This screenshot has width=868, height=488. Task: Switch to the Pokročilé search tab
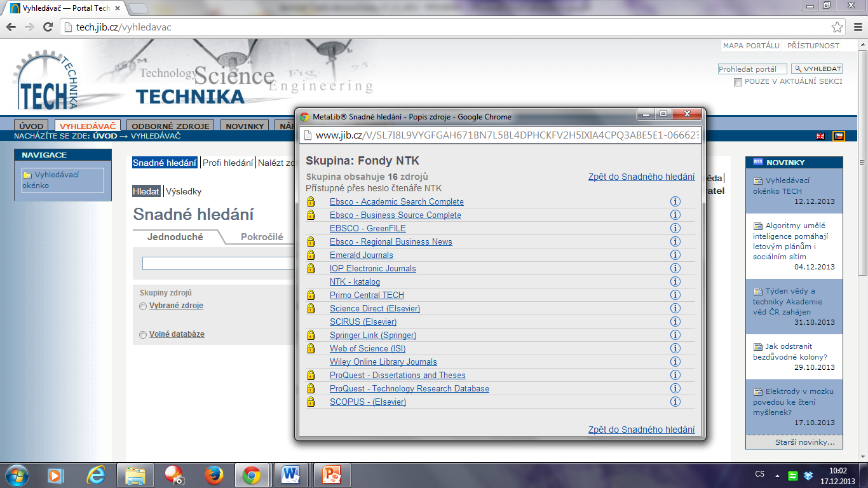(x=262, y=237)
